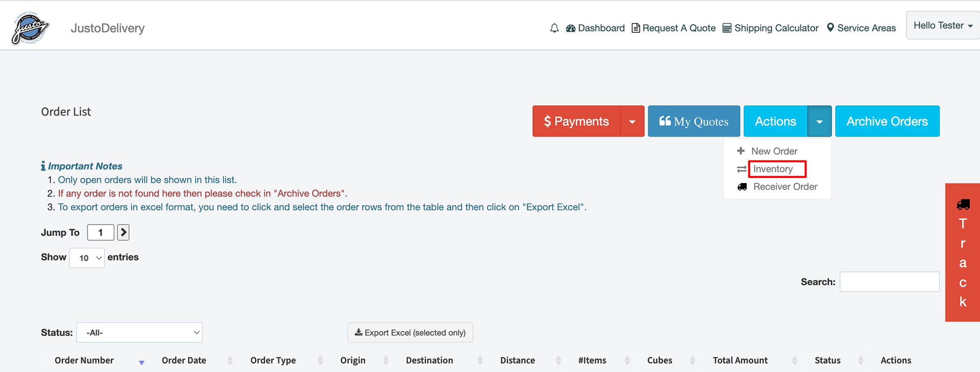Click Export Excel (selected only) button
Viewport: 980px width, 372px height.
point(410,332)
